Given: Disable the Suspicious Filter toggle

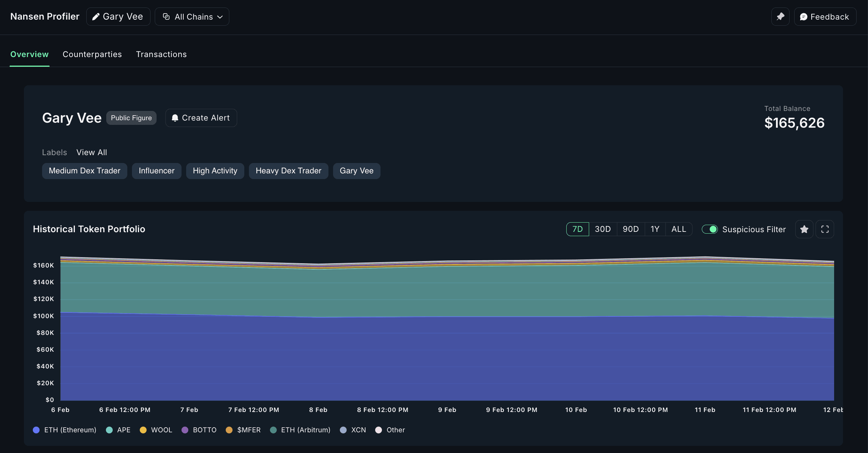Looking at the screenshot, I should [x=710, y=229].
